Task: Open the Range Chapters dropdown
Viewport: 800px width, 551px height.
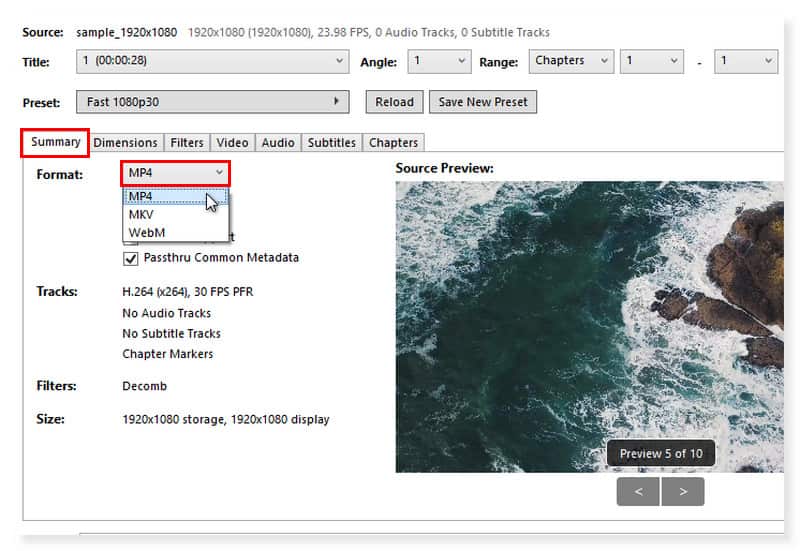Action: pos(570,62)
